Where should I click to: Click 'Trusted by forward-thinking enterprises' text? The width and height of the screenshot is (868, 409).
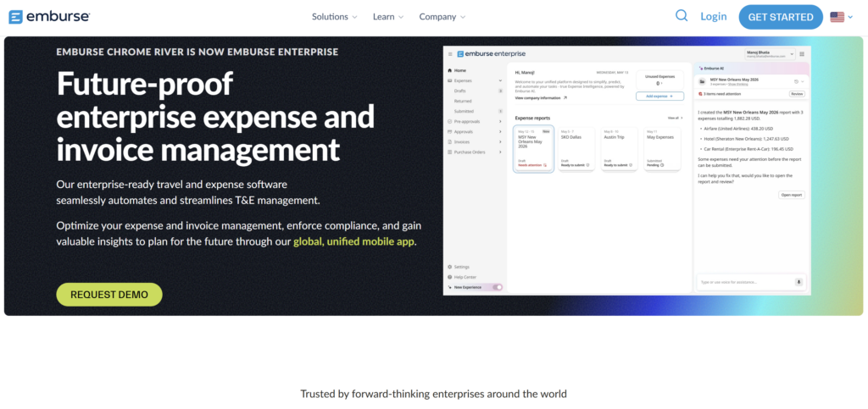(x=433, y=394)
